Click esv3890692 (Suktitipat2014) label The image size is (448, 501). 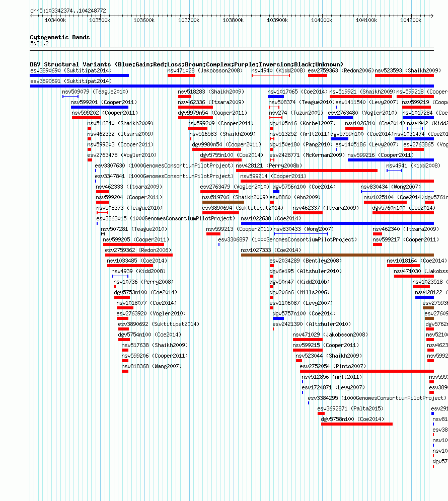tap(159, 324)
